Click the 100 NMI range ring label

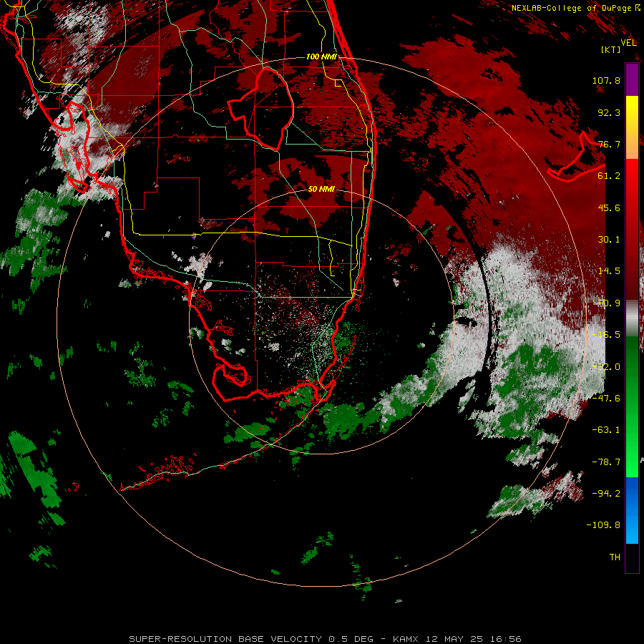(321, 57)
